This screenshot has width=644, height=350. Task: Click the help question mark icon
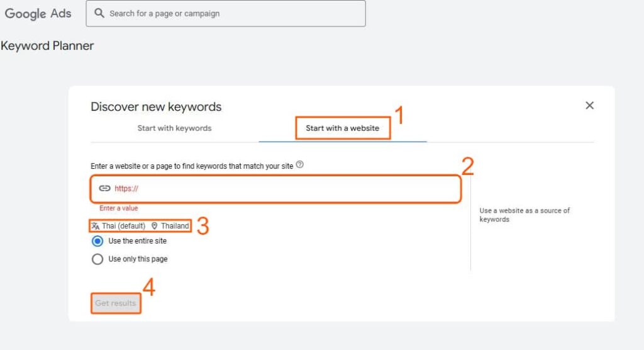[300, 165]
